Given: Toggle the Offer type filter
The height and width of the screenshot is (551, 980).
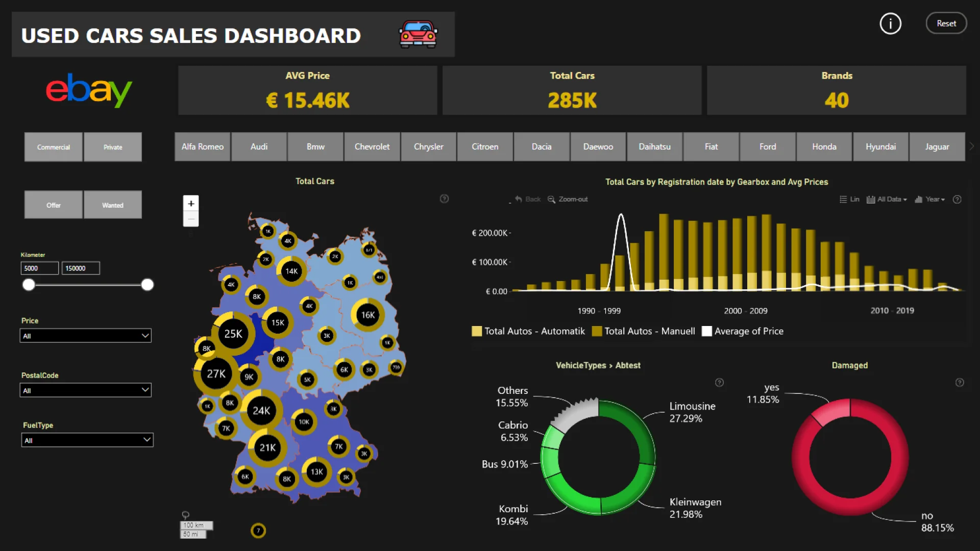Looking at the screenshot, I should point(53,205).
